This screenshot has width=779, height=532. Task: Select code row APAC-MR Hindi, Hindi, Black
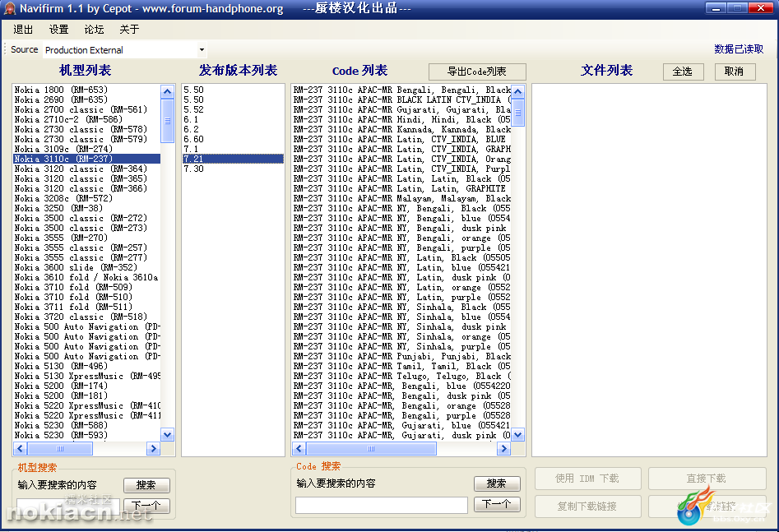401,120
